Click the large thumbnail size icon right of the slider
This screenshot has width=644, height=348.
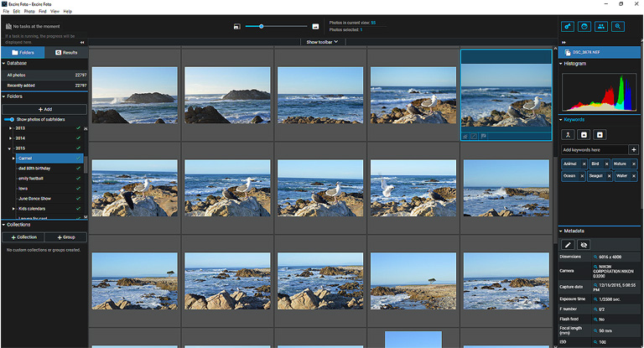click(315, 27)
